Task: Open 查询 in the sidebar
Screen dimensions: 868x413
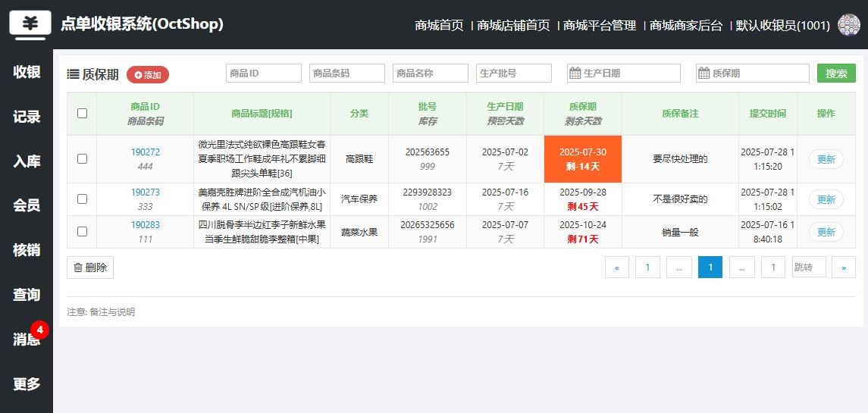Action: [27, 295]
